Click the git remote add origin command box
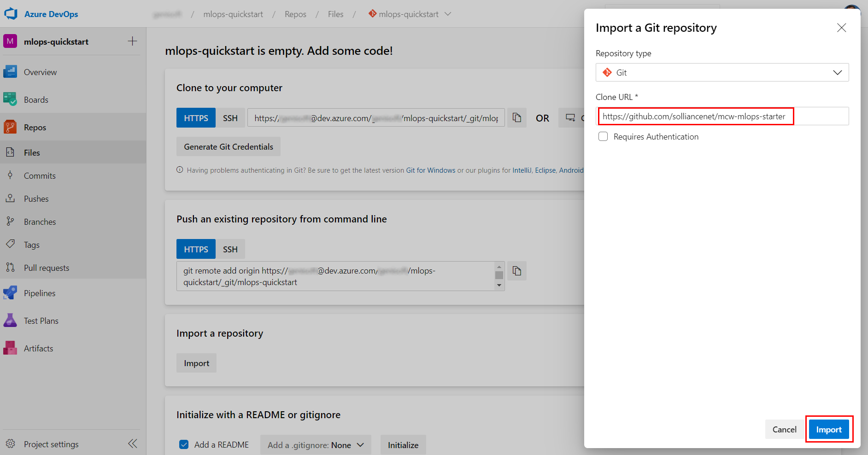Screen dimensions: 868x455 click(x=340, y=276)
